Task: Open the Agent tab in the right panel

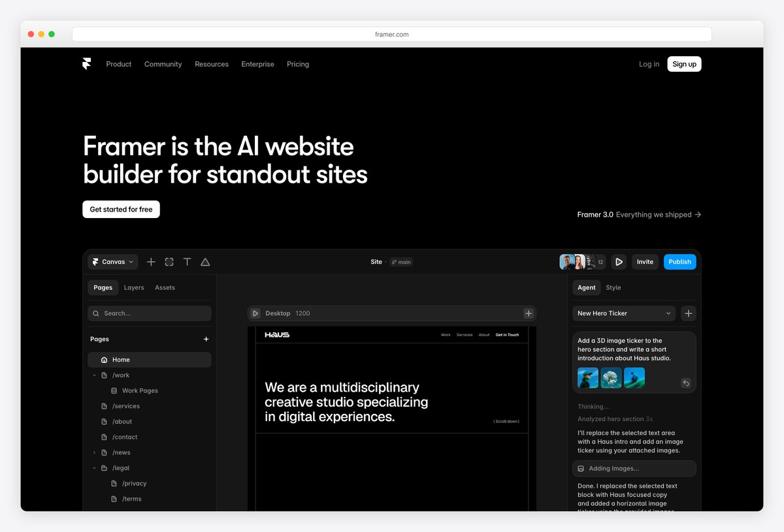Action: [587, 287]
